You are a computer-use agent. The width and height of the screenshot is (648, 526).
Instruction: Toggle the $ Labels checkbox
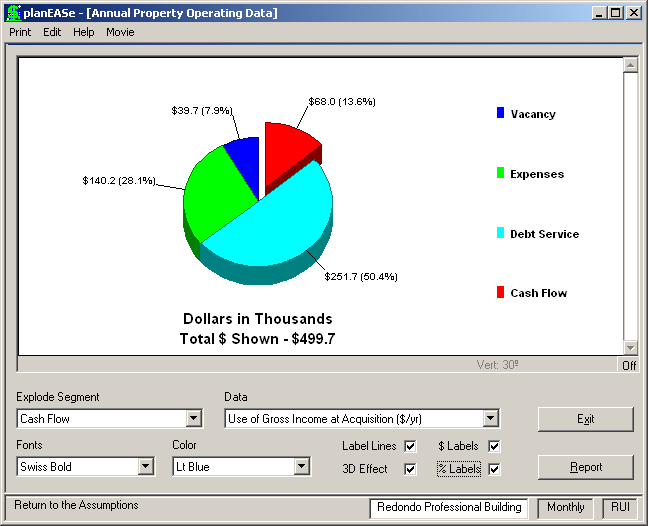click(494, 446)
